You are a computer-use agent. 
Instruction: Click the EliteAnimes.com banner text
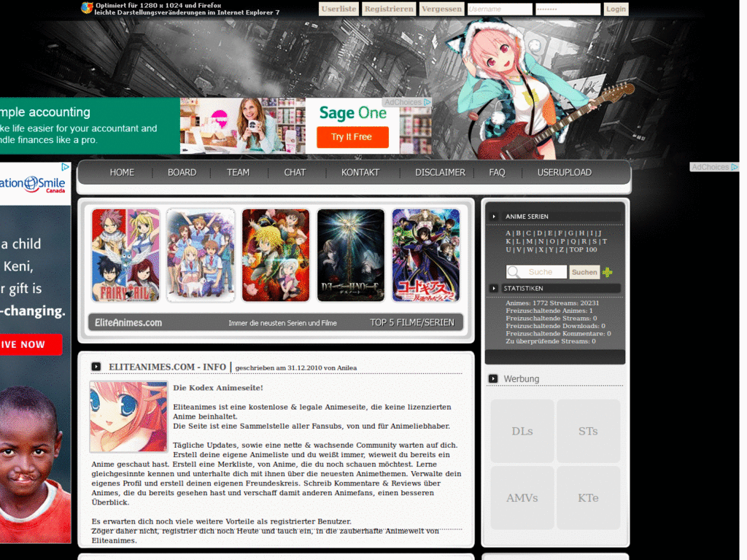coord(128,322)
